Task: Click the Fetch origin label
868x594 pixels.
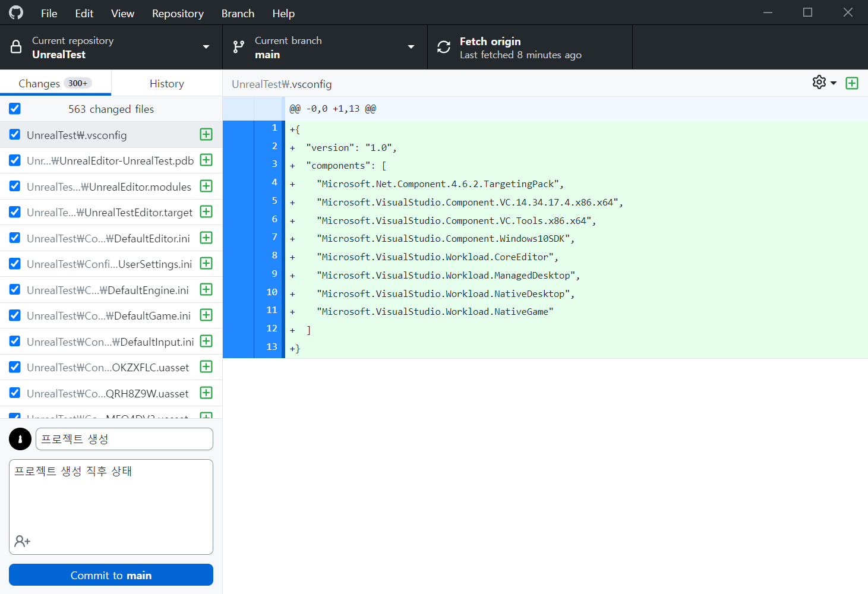Action: pyautogui.click(x=490, y=41)
